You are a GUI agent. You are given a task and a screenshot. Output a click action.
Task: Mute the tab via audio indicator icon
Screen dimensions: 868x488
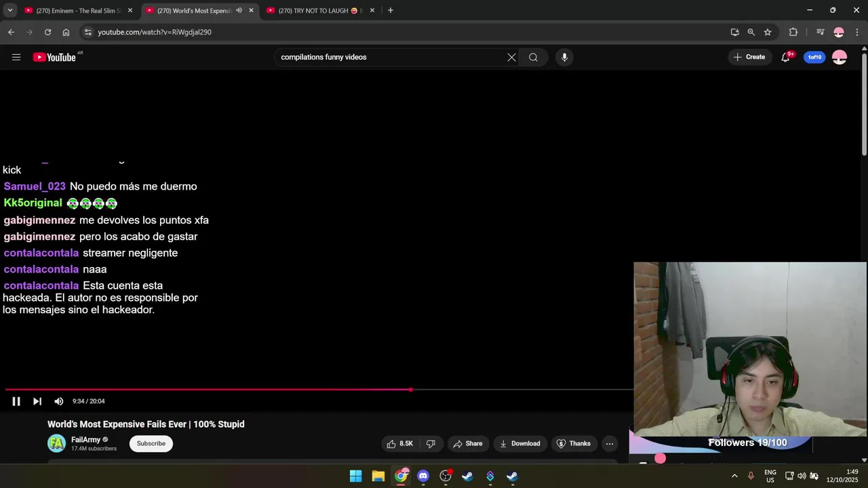239,11
